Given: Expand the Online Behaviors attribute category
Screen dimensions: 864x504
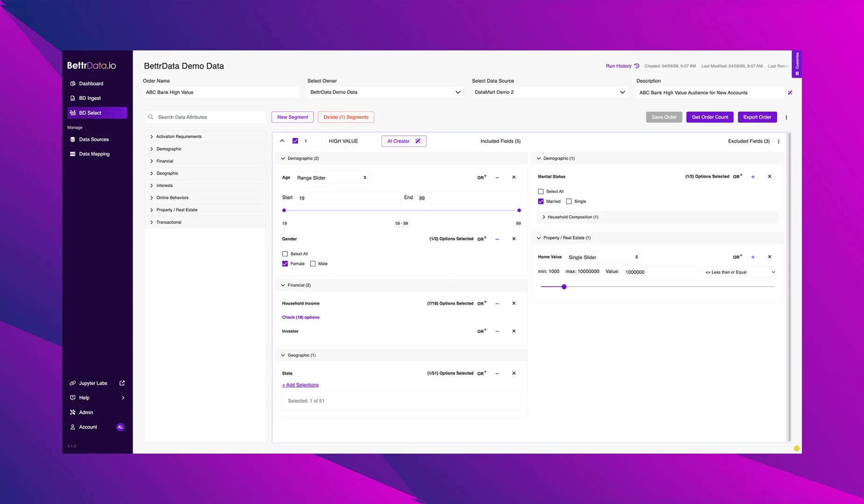Looking at the screenshot, I should tap(172, 198).
